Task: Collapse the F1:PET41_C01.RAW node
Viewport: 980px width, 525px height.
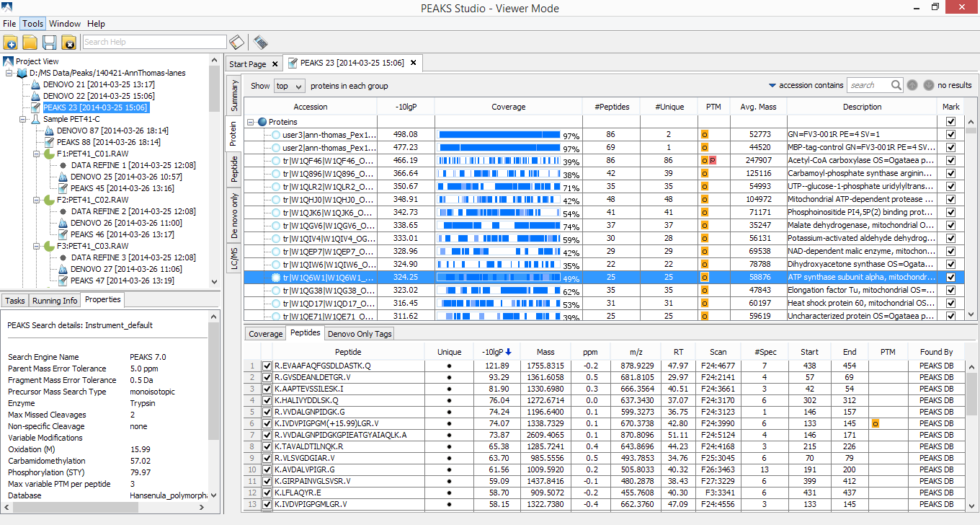Action: pyautogui.click(x=36, y=154)
